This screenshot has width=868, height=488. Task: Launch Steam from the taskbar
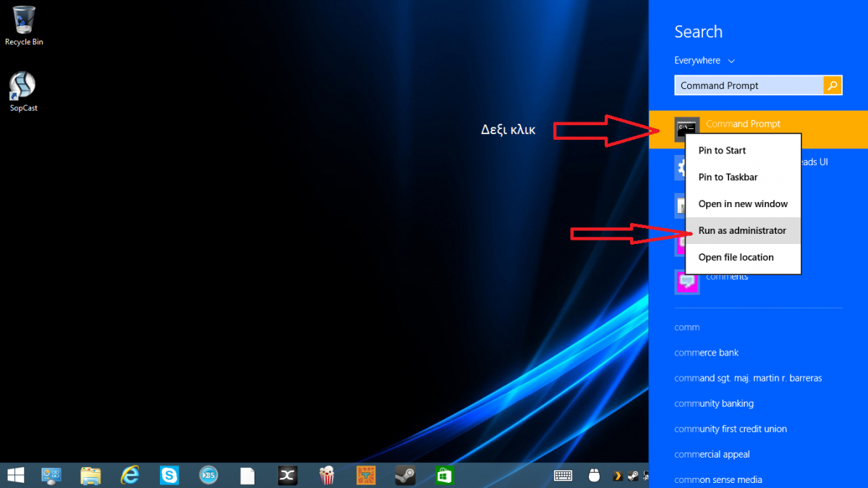pyautogui.click(x=405, y=476)
